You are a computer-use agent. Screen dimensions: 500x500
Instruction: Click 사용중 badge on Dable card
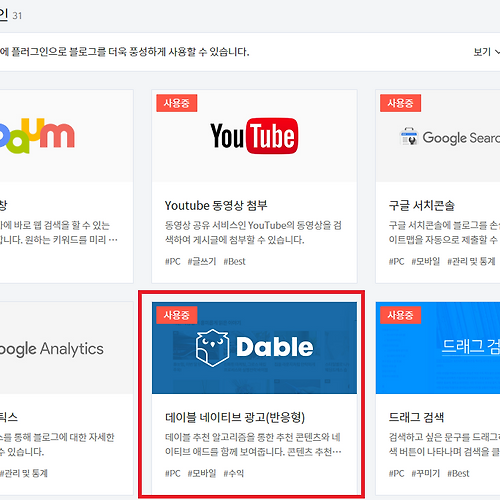point(177,315)
